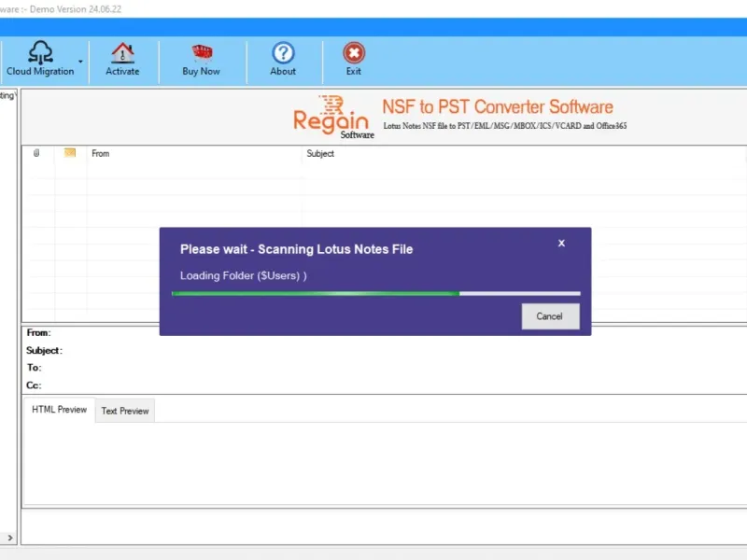Click the Regain Software logo

332,118
